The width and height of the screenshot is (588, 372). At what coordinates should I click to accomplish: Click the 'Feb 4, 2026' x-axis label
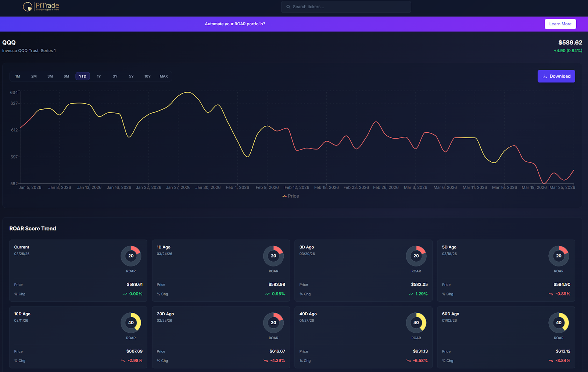tap(237, 187)
